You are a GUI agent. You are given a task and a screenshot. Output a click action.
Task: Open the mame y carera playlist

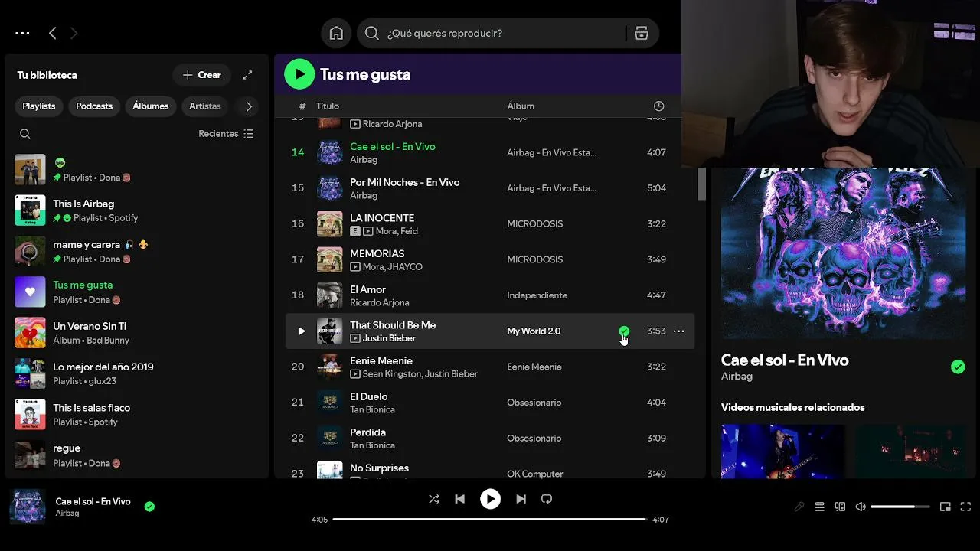[138, 251]
